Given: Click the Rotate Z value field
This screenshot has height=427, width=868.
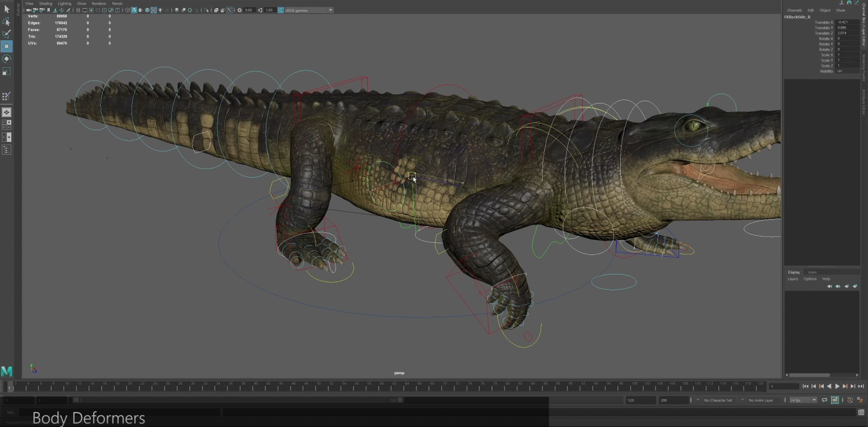Looking at the screenshot, I should click(x=847, y=49).
